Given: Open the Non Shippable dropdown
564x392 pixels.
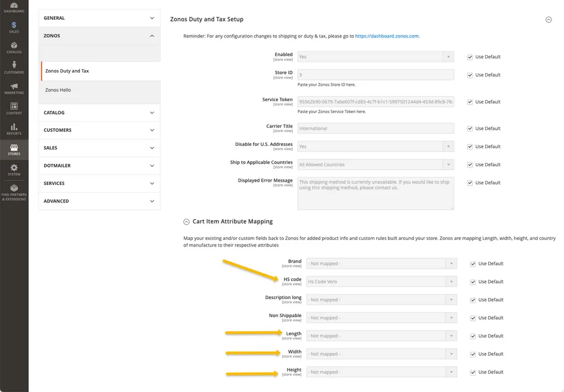Looking at the screenshot, I should pyautogui.click(x=381, y=318).
